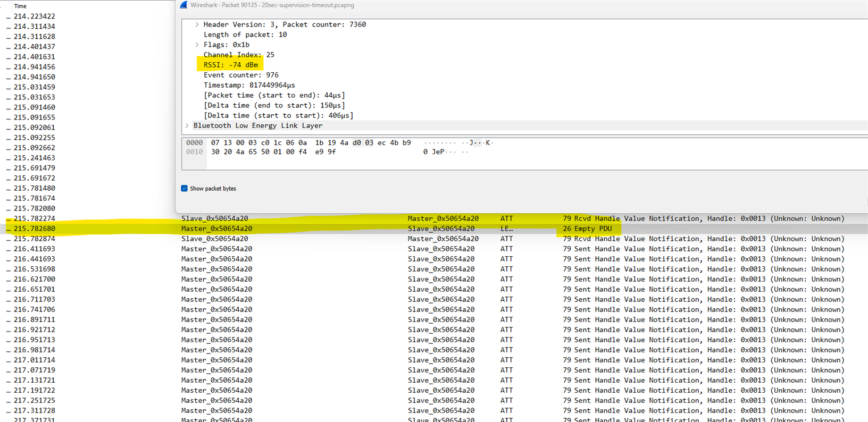Screen dimensions: 868x422
Task: Select Delta time (start to start) line
Action: (278, 115)
